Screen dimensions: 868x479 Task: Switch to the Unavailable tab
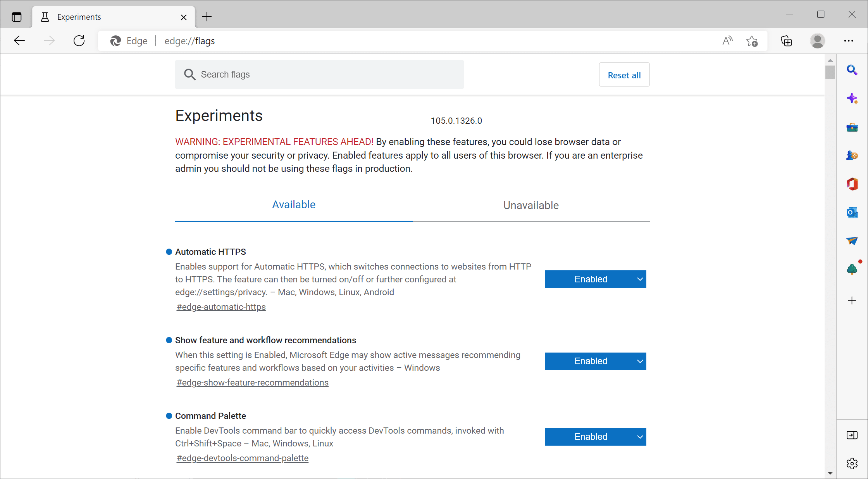[531, 205]
